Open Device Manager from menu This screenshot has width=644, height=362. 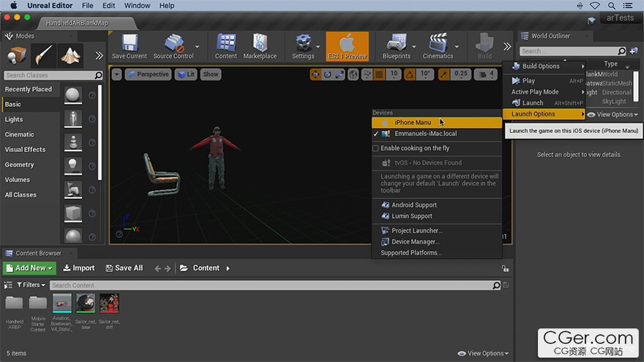[437, 242]
